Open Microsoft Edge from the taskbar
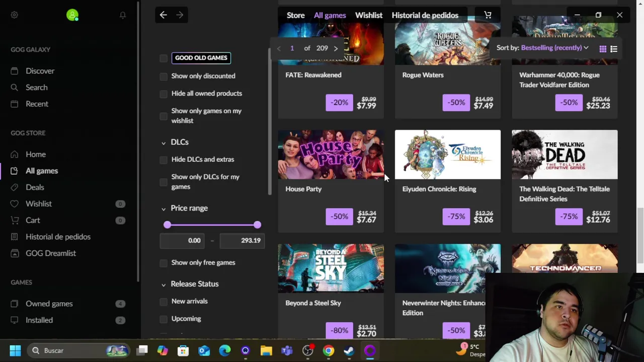 tap(224, 350)
